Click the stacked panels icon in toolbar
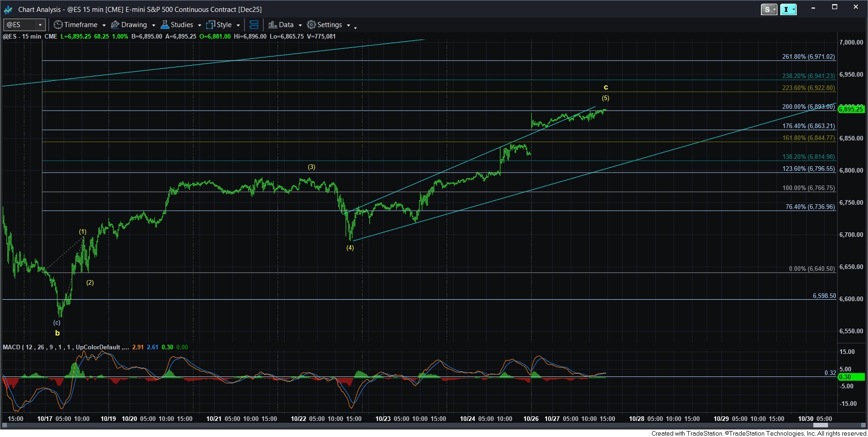Image resolution: width=868 pixels, height=437 pixels. (254, 25)
